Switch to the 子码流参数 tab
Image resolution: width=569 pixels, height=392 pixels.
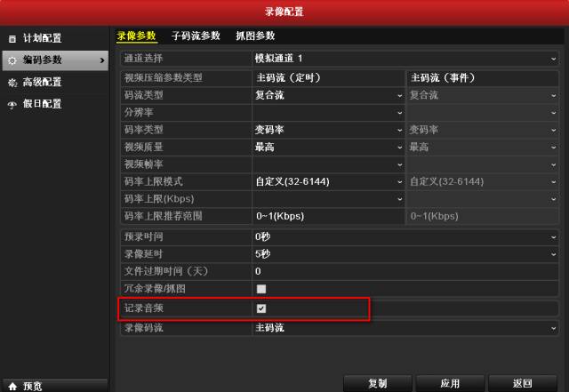pos(196,36)
